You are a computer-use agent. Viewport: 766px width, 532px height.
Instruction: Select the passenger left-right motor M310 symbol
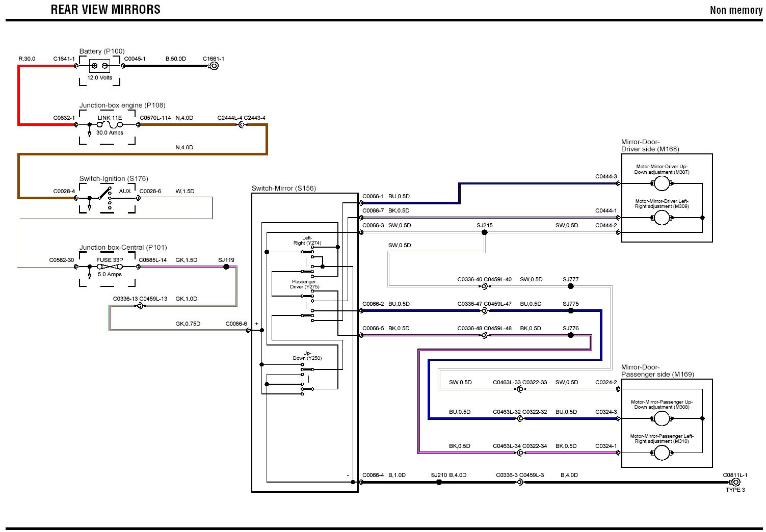point(662,453)
